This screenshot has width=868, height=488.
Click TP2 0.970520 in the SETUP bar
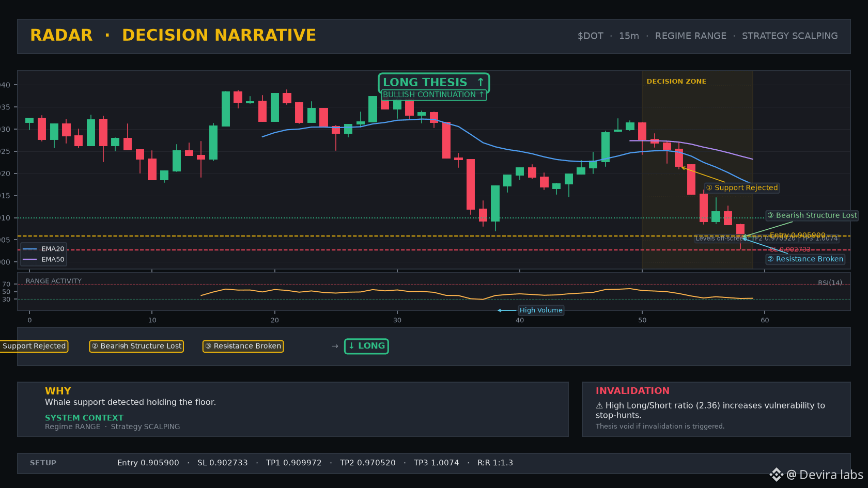point(367,463)
